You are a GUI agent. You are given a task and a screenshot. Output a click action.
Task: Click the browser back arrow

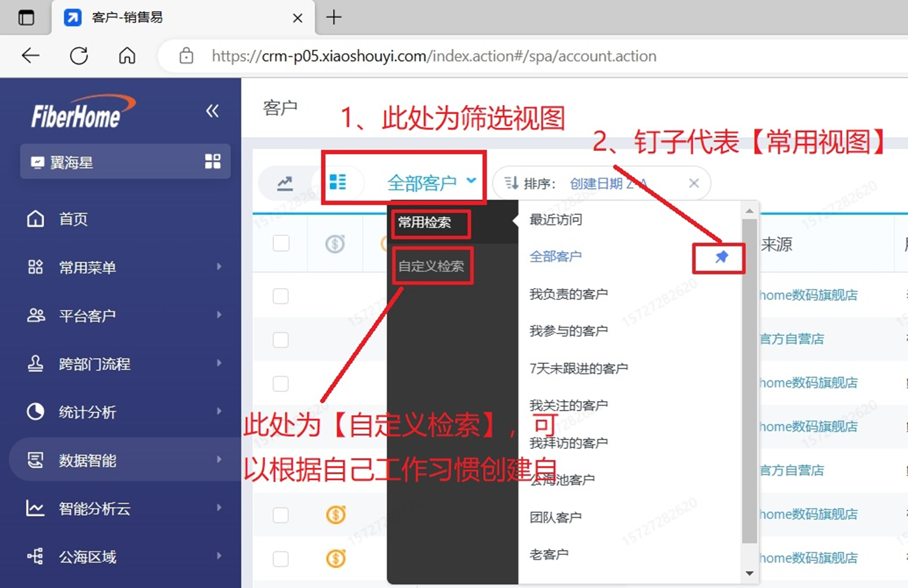coord(30,56)
